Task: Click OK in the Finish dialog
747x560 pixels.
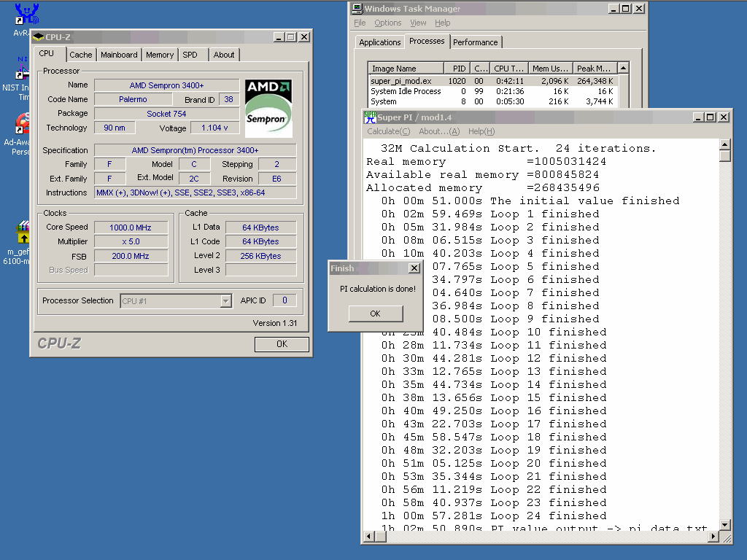Action: [x=376, y=314]
